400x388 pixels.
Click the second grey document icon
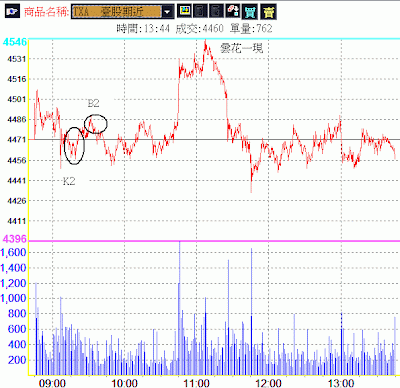tap(216, 11)
